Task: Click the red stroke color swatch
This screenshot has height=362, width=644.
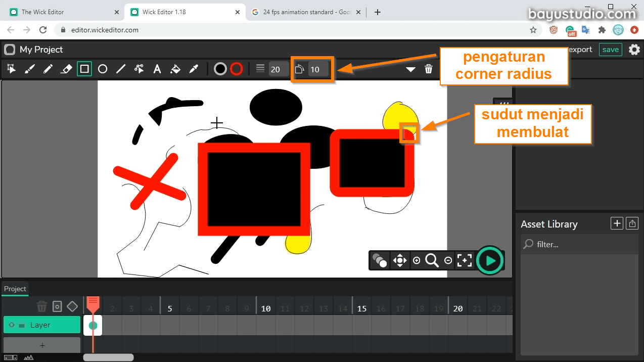Action: point(237,69)
